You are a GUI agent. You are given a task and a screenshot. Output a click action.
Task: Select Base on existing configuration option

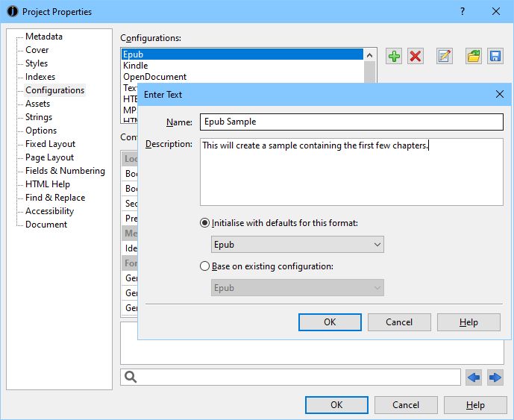pyautogui.click(x=205, y=266)
